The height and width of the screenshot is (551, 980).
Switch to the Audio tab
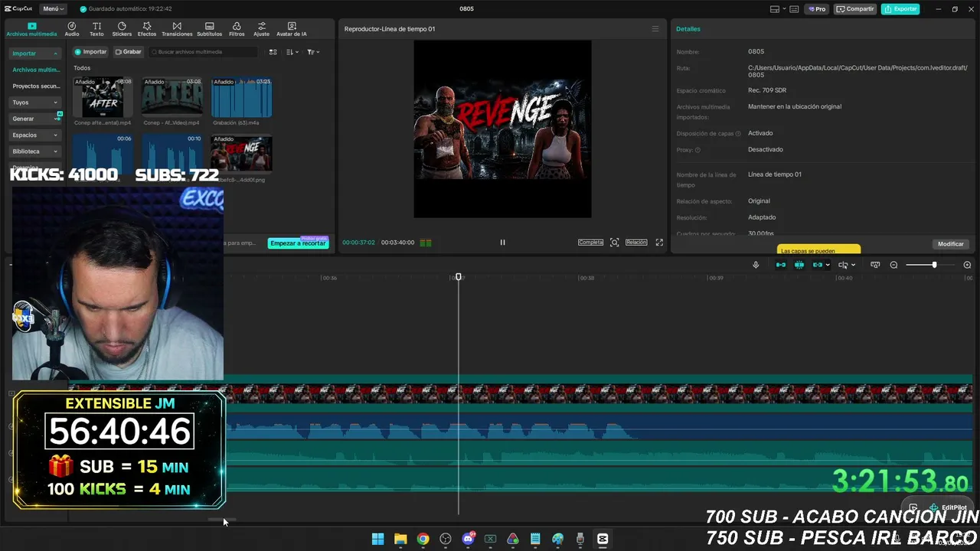pyautogui.click(x=72, y=29)
